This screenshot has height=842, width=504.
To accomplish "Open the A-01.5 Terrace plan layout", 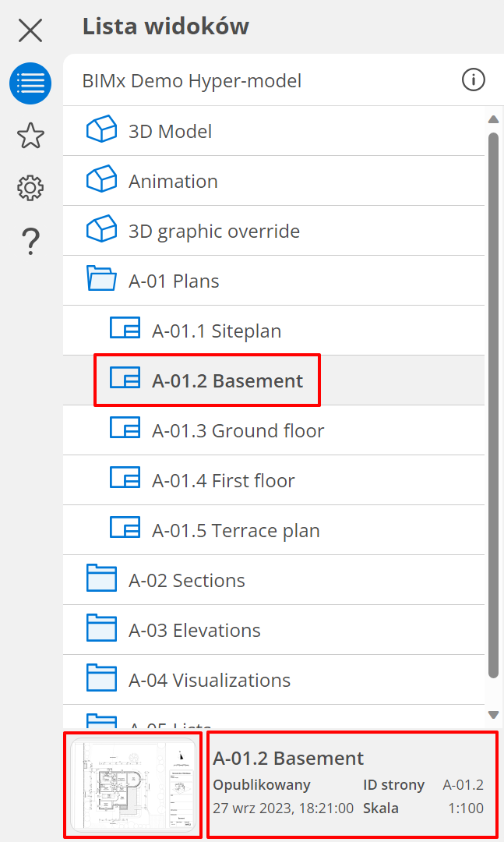I will coord(235,530).
